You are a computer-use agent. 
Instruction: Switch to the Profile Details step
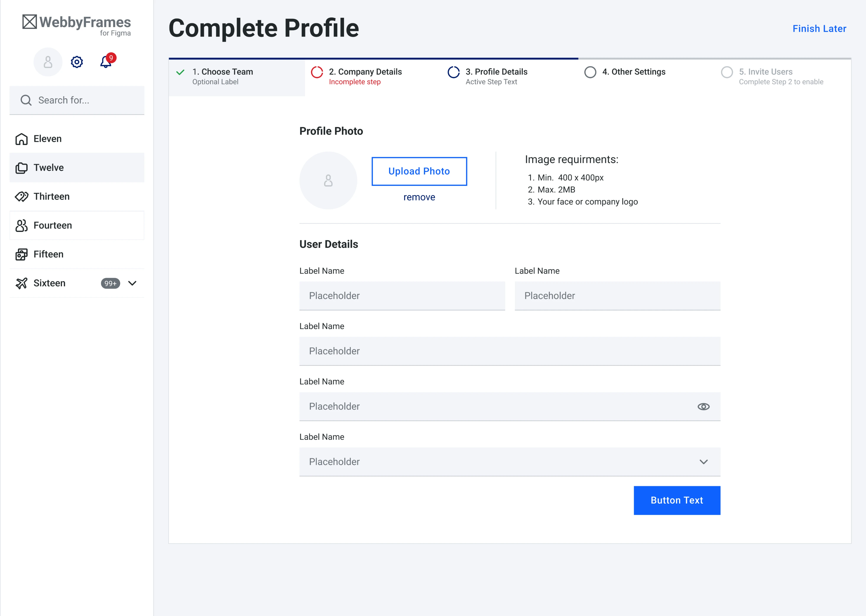(454, 72)
